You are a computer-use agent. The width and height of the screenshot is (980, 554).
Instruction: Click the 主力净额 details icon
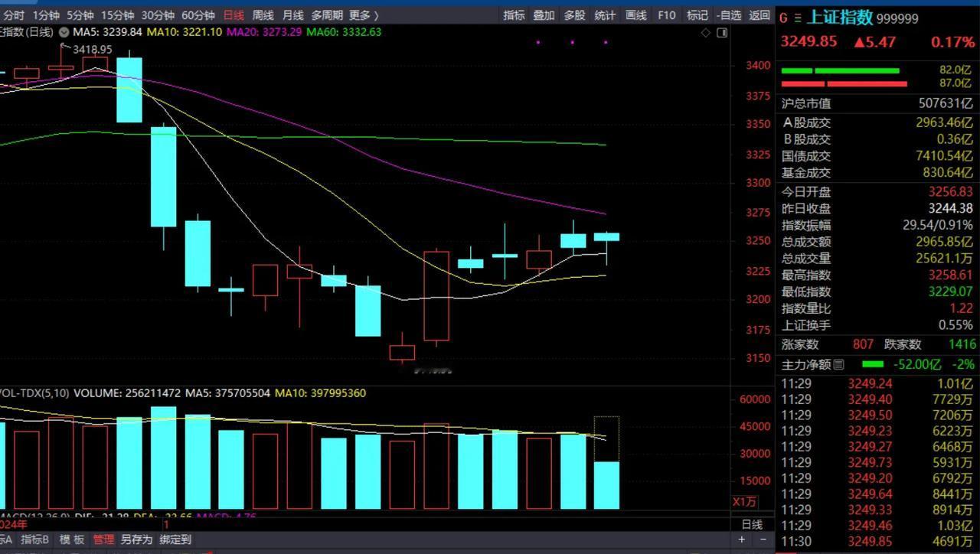[x=839, y=365]
